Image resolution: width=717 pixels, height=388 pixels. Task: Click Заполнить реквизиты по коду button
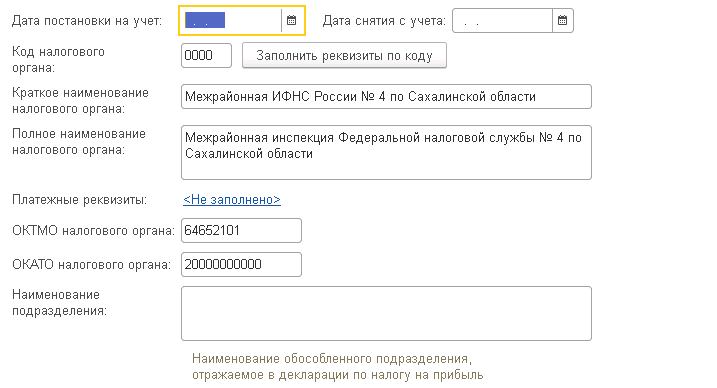344,55
